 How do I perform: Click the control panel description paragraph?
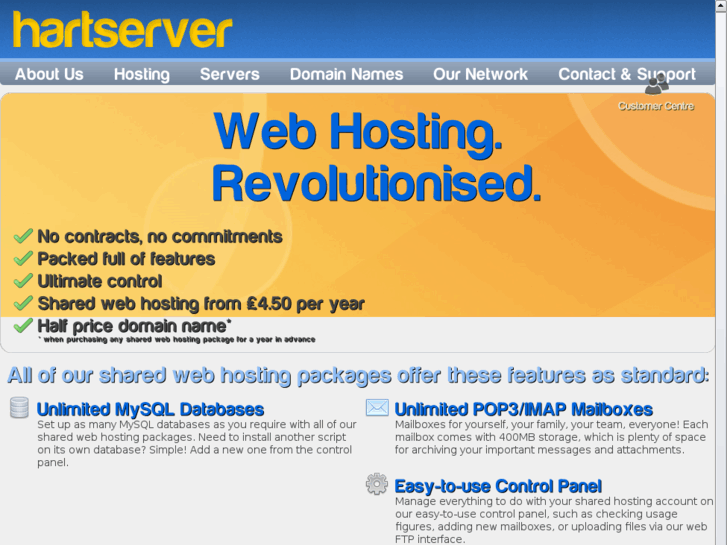[554, 520]
